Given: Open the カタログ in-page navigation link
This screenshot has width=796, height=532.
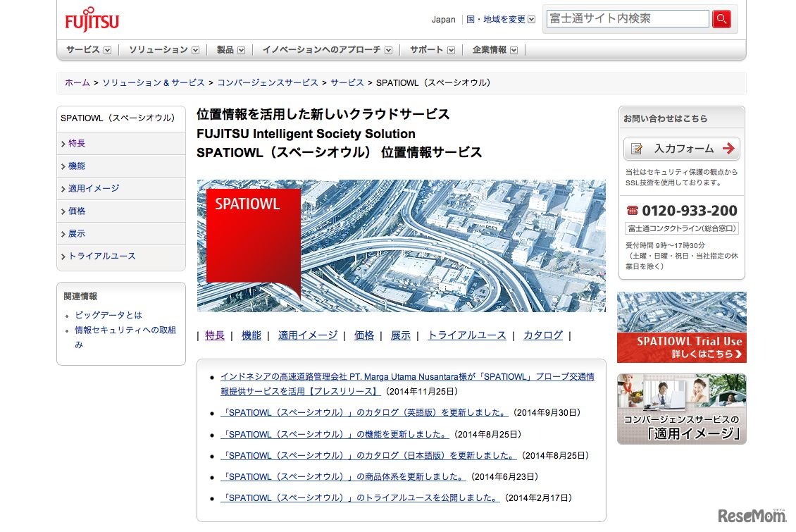Looking at the screenshot, I should coord(542,335).
